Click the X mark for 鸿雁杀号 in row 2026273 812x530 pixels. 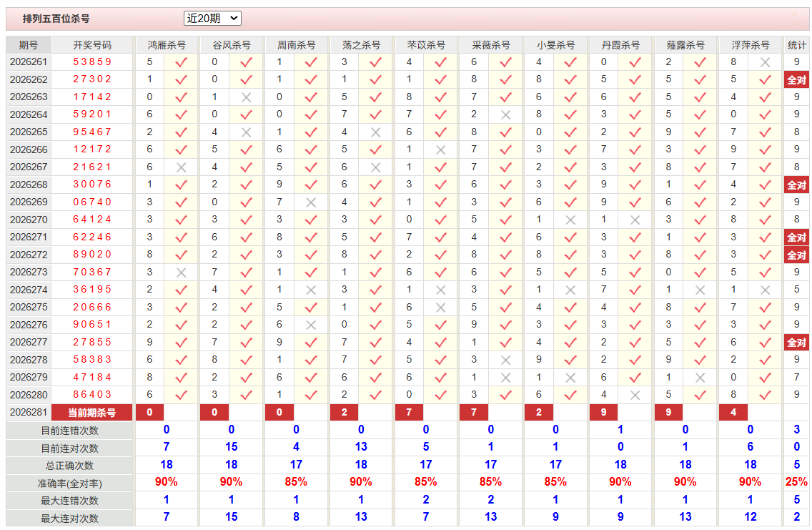click(x=181, y=273)
